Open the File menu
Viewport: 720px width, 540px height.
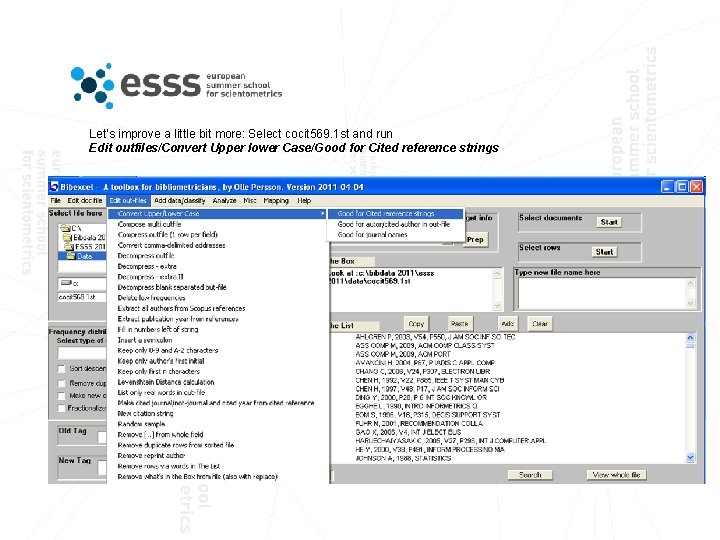point(56,201)
